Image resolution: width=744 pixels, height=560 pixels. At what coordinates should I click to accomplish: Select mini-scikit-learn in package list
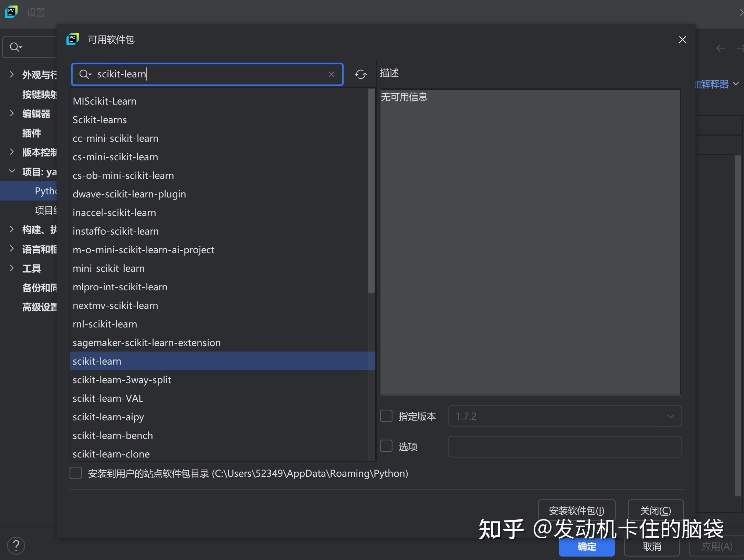219,268
